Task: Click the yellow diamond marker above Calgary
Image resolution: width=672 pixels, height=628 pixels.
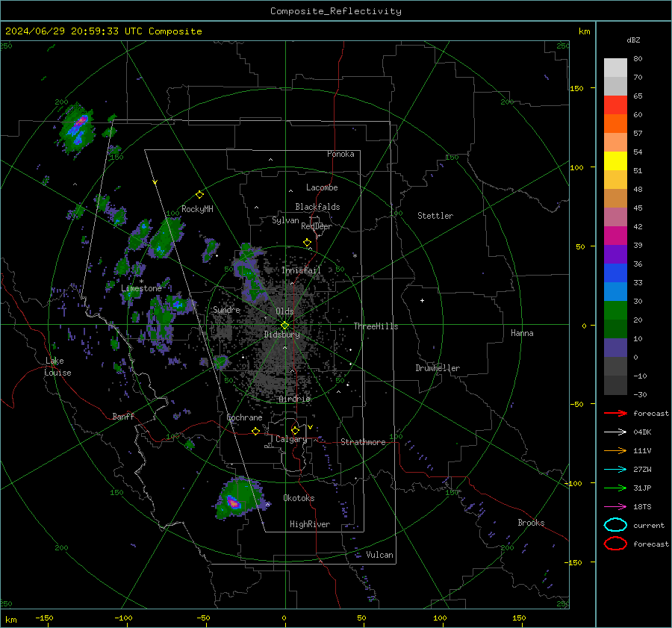Action: click(295, 430)
